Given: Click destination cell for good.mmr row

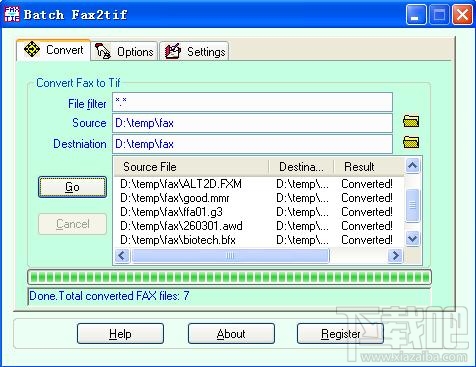Looking at the screenshot, I should (302, 198).
